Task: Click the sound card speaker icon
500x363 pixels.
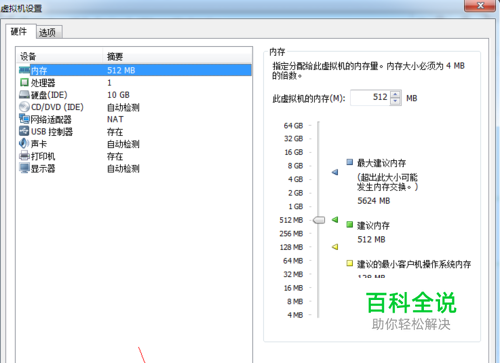Action: [24, 143]
